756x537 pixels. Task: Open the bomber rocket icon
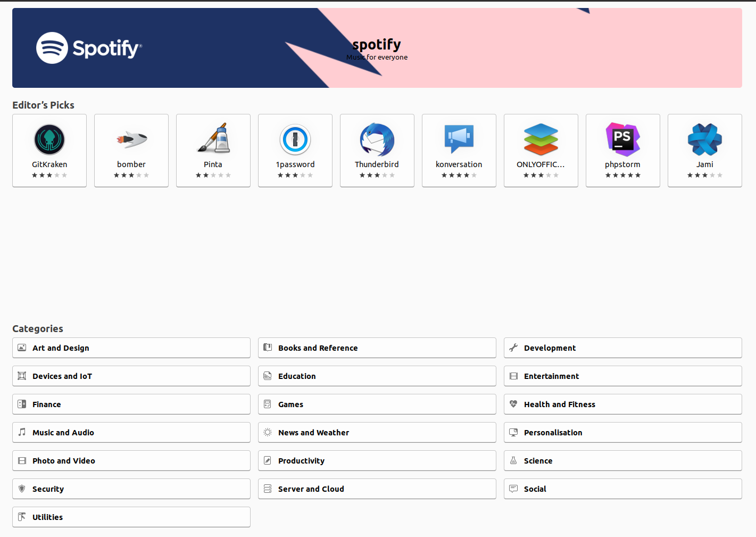point(131,139)
